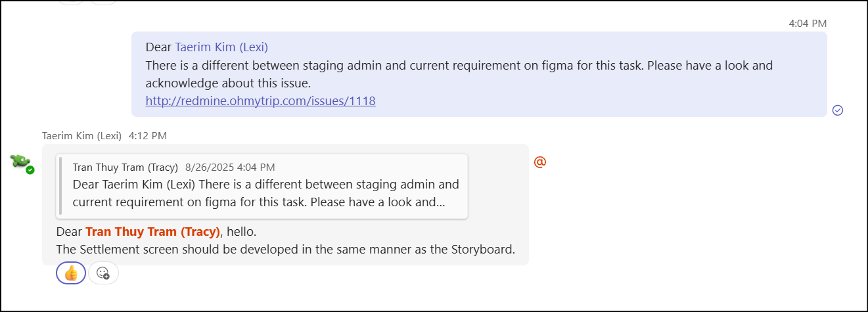This screenshot has height=312, width=868.
Task: Open the add reaction emoji picker
Action: pos(103,273)
